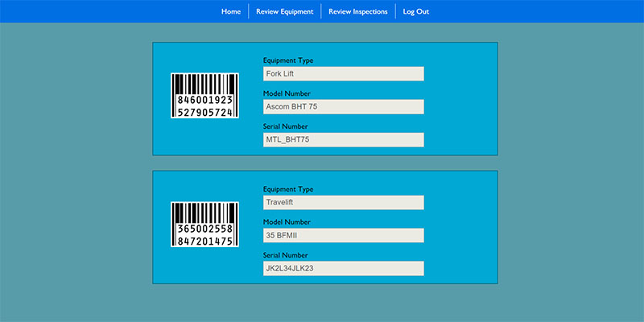Click the Serial Number label above JK2L34JLK23
644x322 pixels.
click(286, 255)
